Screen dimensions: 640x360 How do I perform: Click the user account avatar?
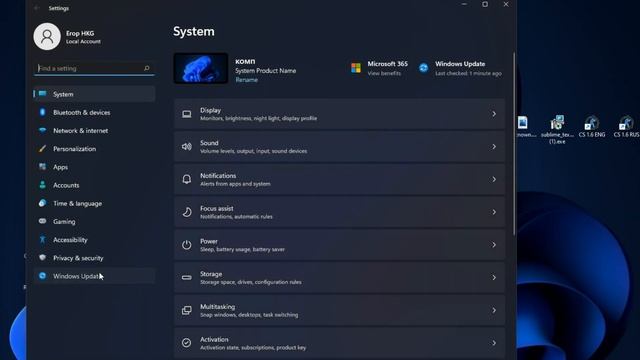(x=47, y=37)
